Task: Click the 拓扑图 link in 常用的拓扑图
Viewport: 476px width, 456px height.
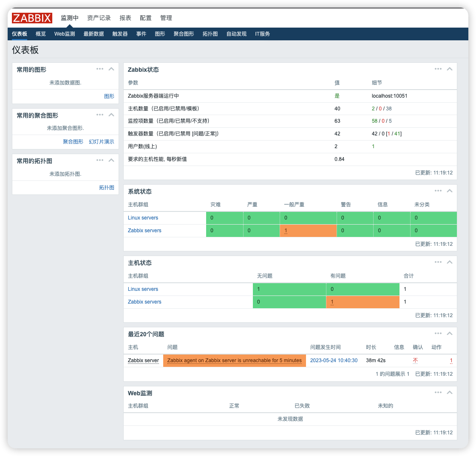Action: coord(107,188)
